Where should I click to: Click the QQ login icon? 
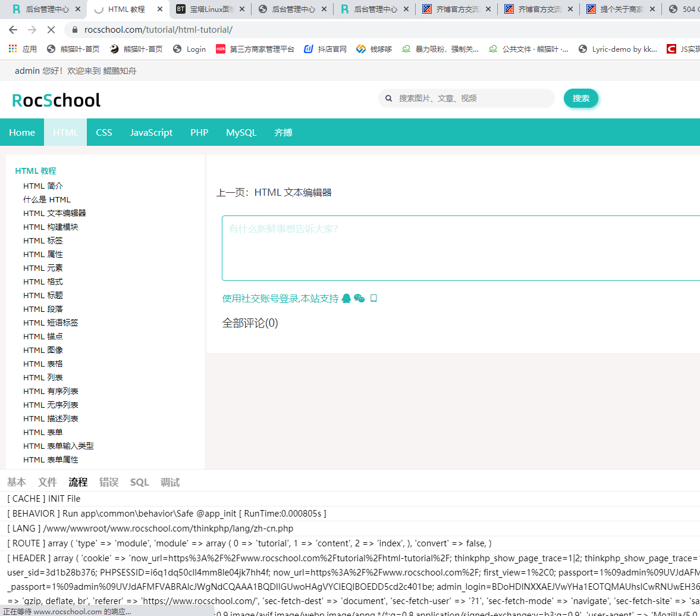coord(346,299)
